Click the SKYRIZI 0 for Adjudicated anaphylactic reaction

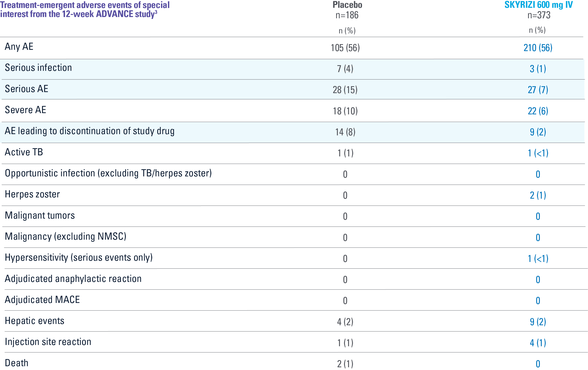click(x=538, y=280)
